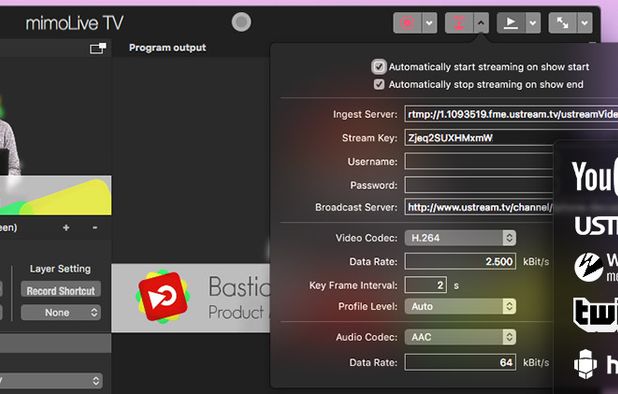
Task: Click the Hitbox logo icon
Action: click(x=585, y=364)
